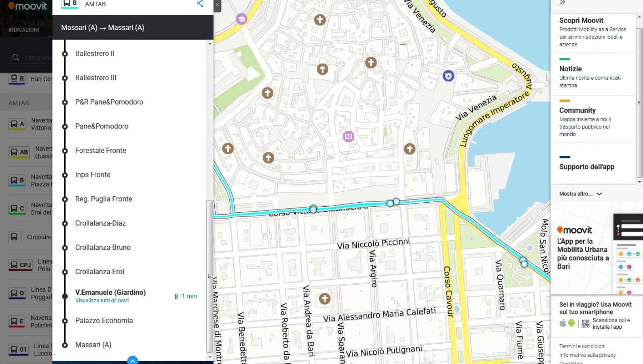Select the Pane&Pomodoro stop
Viewport: 643px width, 364px height.
[x=102, y=126]
